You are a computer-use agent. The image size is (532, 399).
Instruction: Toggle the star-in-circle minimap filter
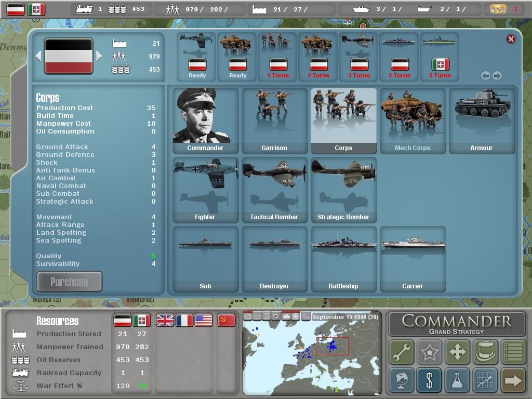pos(296,316)
